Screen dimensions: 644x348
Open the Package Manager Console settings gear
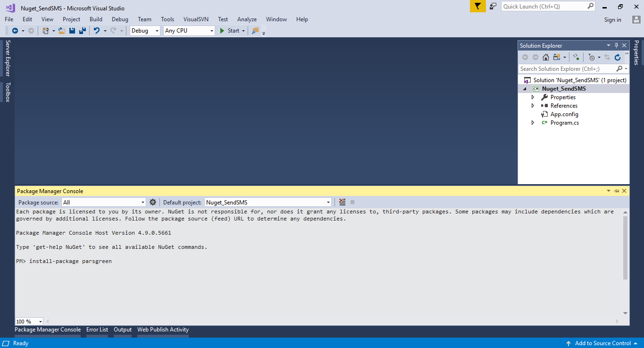point(153,202)
